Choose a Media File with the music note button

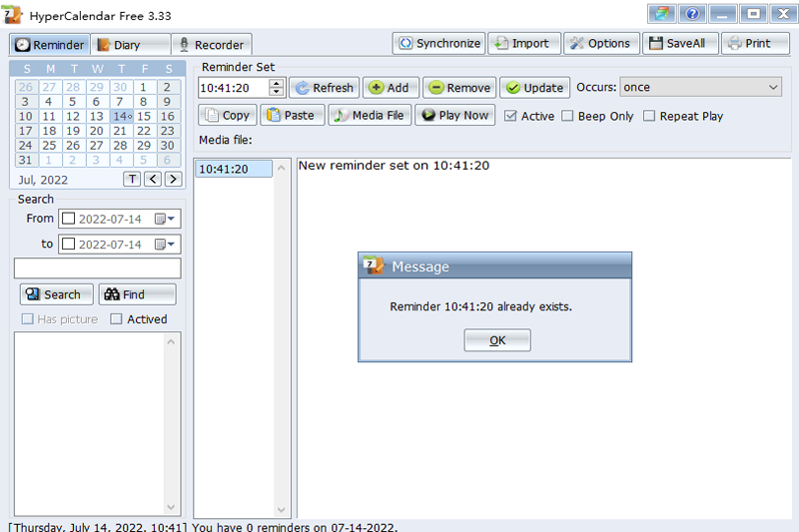click(x=370, y=115)
